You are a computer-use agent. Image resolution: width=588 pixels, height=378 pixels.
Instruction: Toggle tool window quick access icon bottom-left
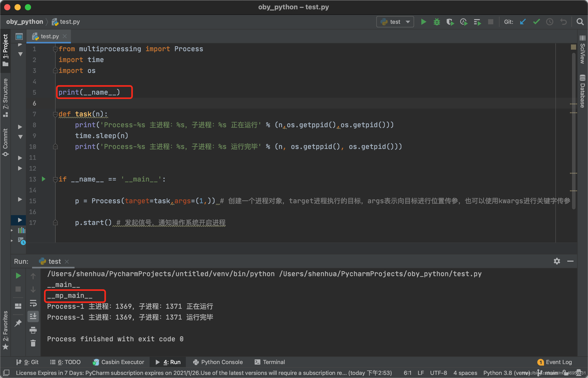(6, 373)
